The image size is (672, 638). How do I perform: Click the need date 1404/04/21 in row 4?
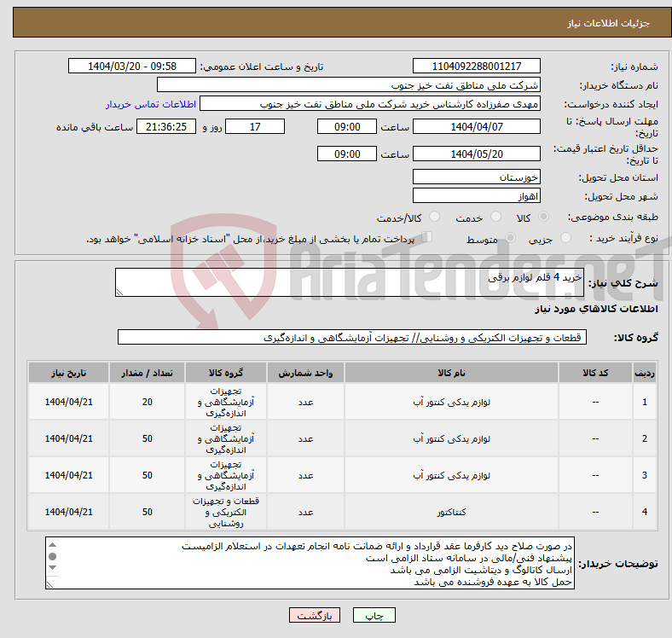(x=68, y=512)
